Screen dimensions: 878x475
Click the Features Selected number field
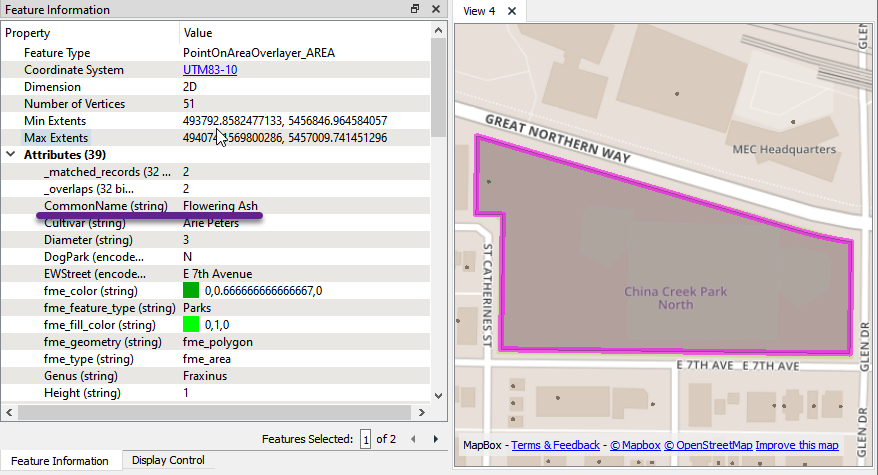click(366, 439)
